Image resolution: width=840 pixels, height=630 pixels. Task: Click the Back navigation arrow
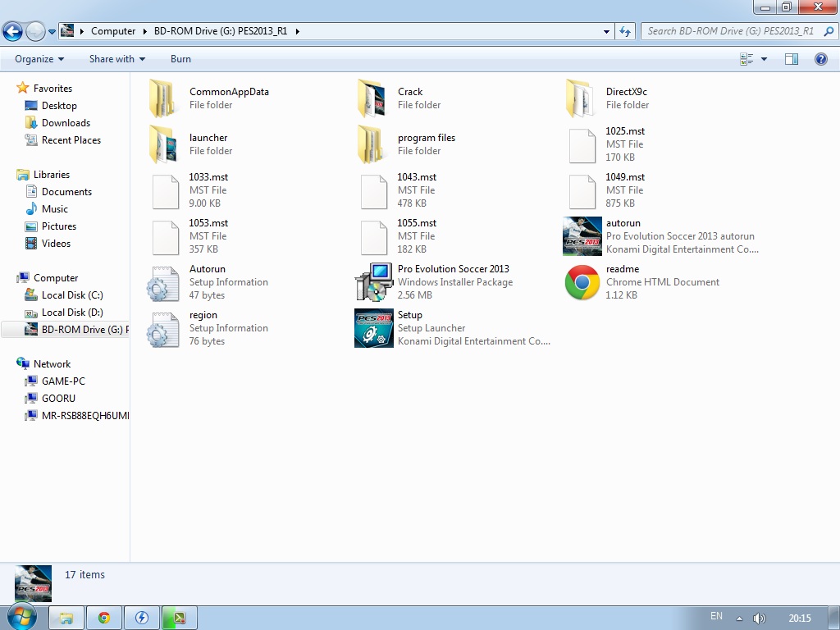[12, 31]
